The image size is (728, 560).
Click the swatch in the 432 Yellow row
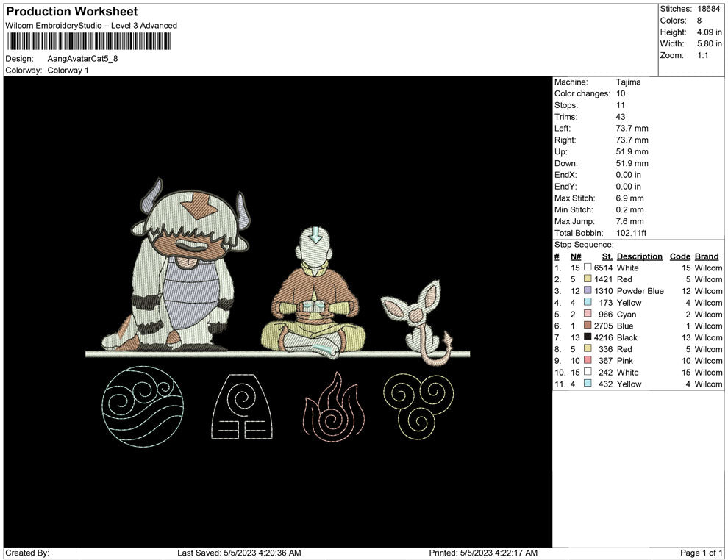(x=588, y=383)
